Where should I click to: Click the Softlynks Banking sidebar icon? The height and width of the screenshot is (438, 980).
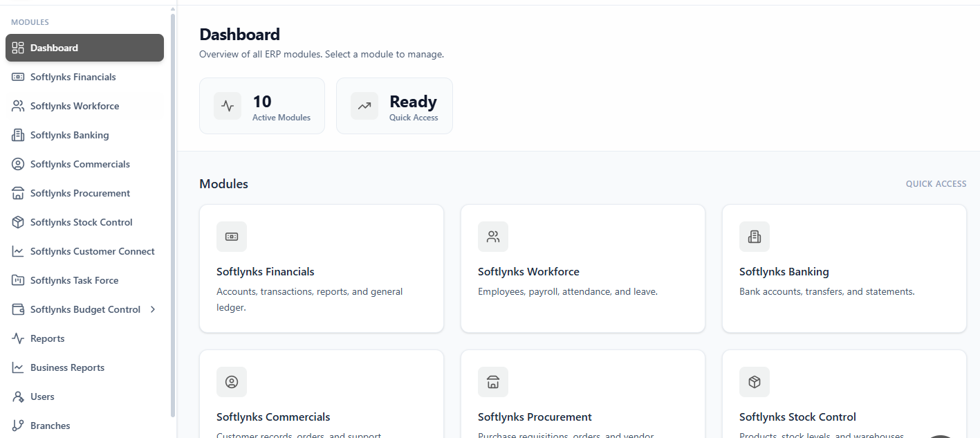tap(18, 135)
